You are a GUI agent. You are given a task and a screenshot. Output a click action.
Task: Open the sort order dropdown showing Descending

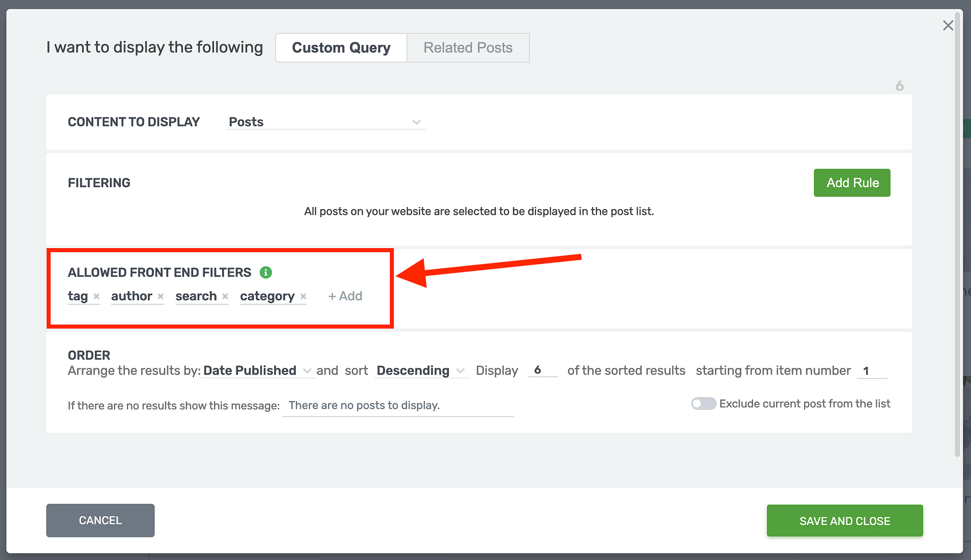pos(421,370)
